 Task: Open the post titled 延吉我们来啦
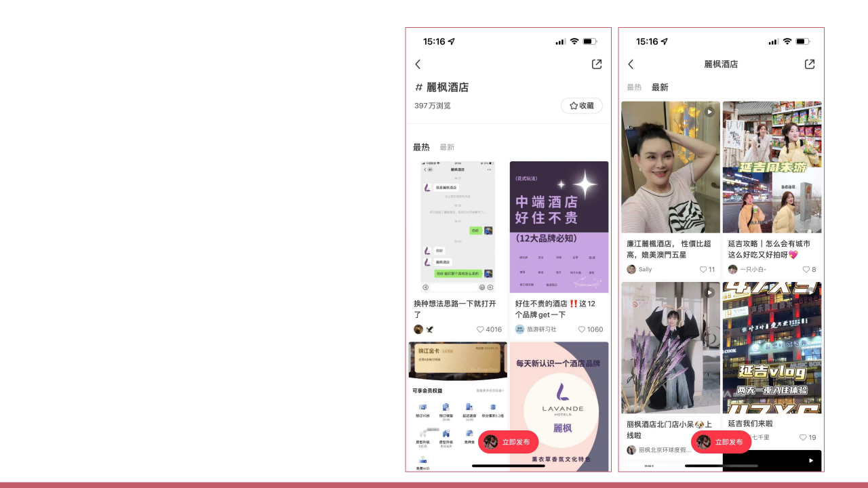coord(750,424)
